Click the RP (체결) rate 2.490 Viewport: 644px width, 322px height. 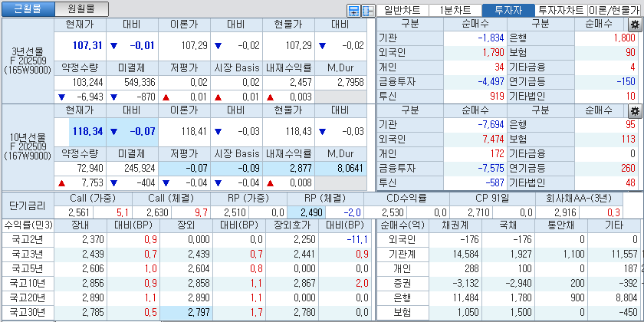point(307,212)
